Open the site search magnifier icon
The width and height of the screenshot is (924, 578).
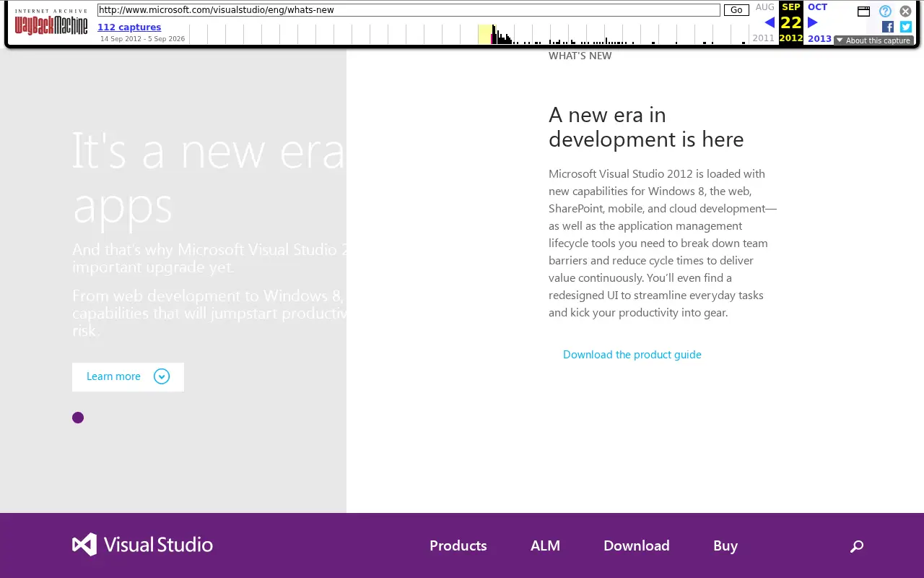(x=857, y=546)
